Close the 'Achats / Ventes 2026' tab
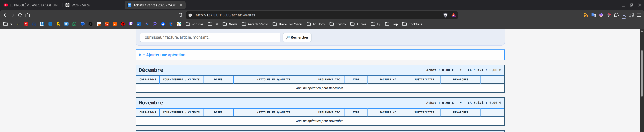 point(181,5)
